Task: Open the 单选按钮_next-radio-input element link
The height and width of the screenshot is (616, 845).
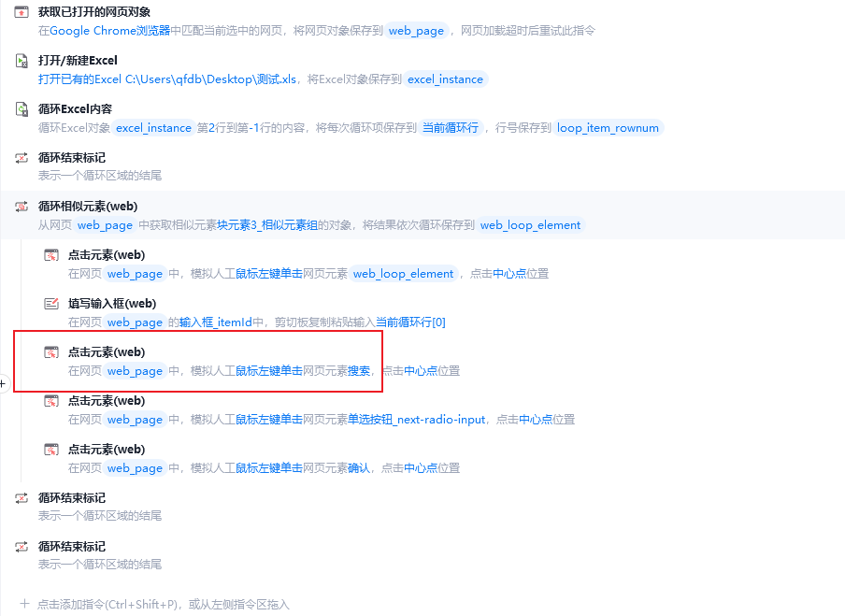Action: pos(417,420)
